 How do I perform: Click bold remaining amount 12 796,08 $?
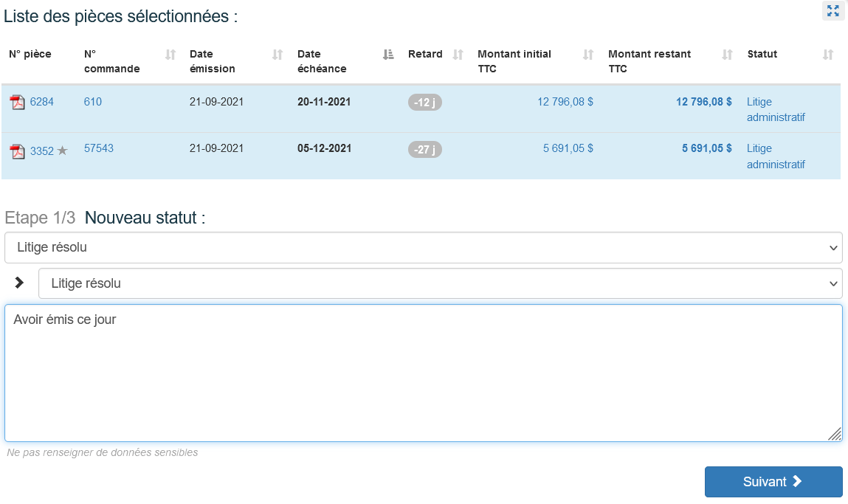703,102
